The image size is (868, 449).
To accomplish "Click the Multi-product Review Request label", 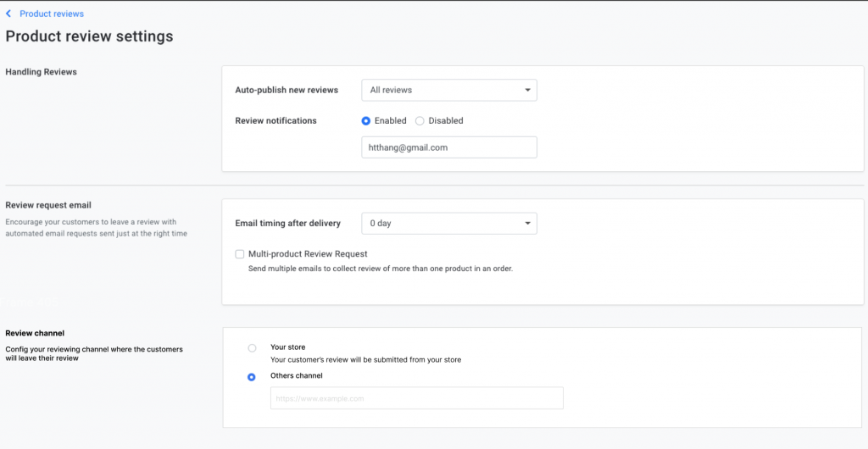I will coord(308,254).
